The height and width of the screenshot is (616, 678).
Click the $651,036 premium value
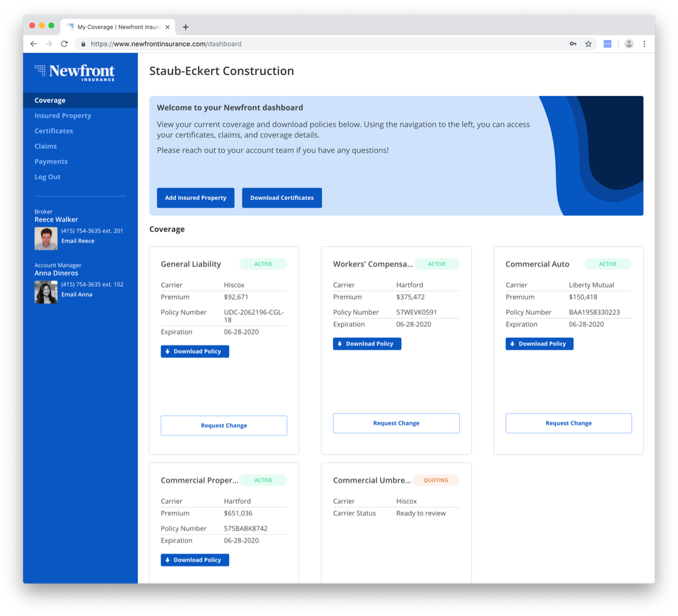click(x=238, y=513)
